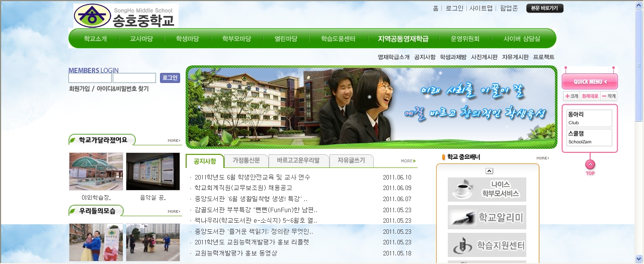
Task: Click the blue 로그인 button in Members Login
Action: click(x=170, y=78)
